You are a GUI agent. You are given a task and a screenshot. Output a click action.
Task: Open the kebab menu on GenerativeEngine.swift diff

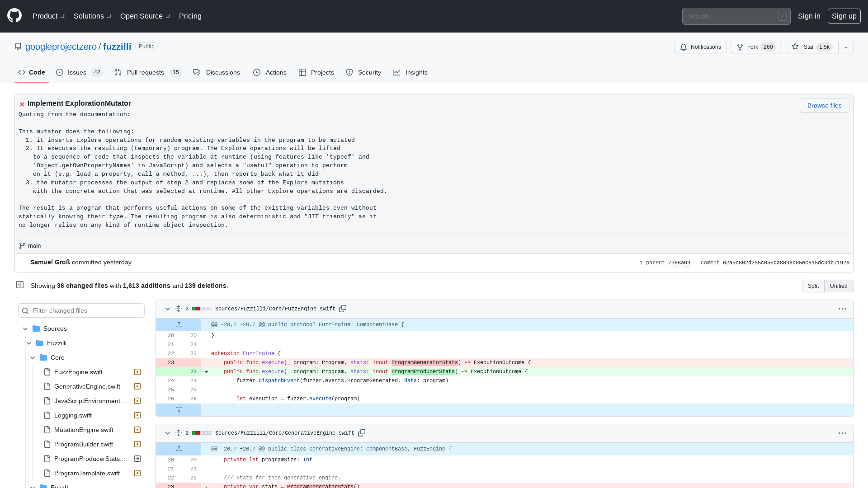pos(842,433)
